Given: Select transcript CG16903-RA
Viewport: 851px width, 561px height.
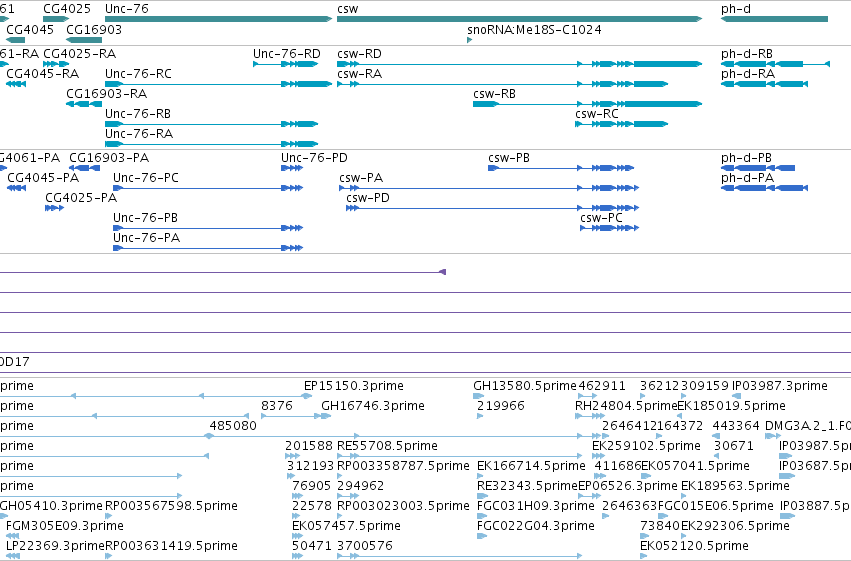Looking at the screenshot, I should [84, 104].
